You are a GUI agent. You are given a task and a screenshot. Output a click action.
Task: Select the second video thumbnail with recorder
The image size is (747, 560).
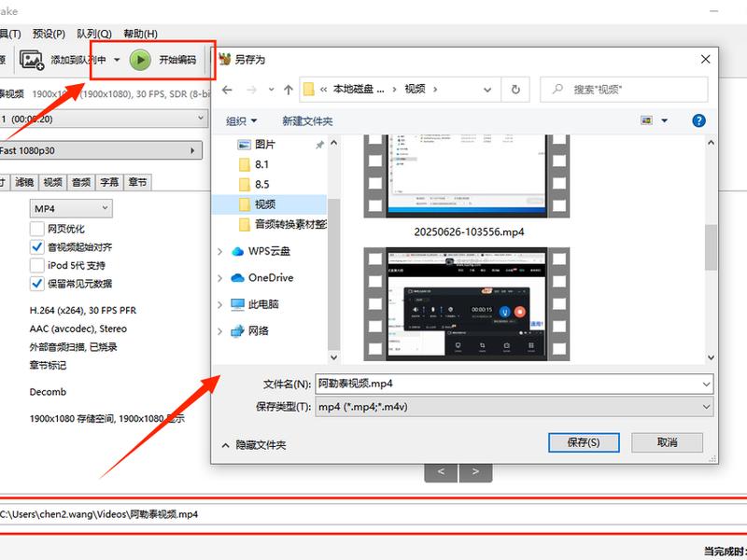point(466,304)
